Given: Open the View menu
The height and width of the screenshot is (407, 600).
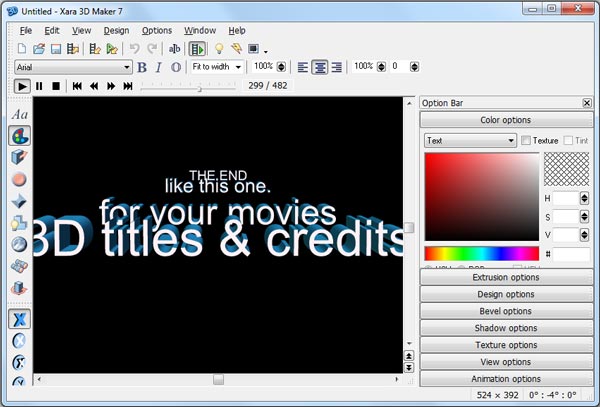Looking at the screenshot, I should click(82, 30).
